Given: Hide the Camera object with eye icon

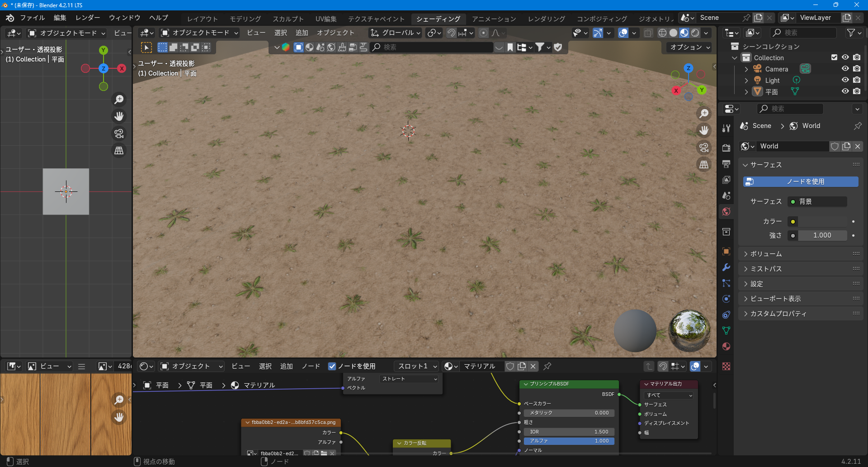Looking at the screenshot, I should 845,68.
